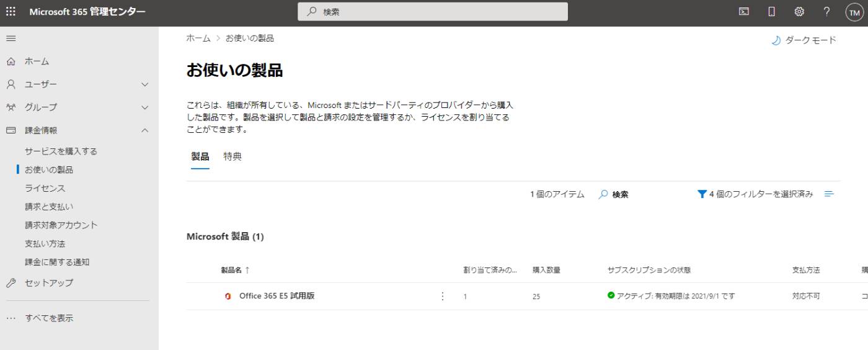Image resolution: width=868 pixels, height=350 pixels.
Task: Open ライセンス page
Action: [x=45, y=188]
